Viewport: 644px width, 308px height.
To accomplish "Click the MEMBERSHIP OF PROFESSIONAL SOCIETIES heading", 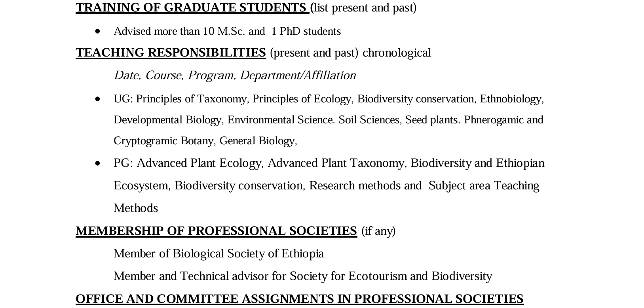I will [216, 231].
